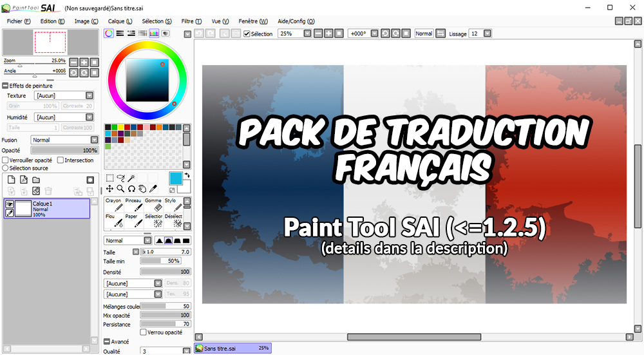
Task: Show the RGB sliders panel
Action: pyautogui.click(x=120, y=34)
